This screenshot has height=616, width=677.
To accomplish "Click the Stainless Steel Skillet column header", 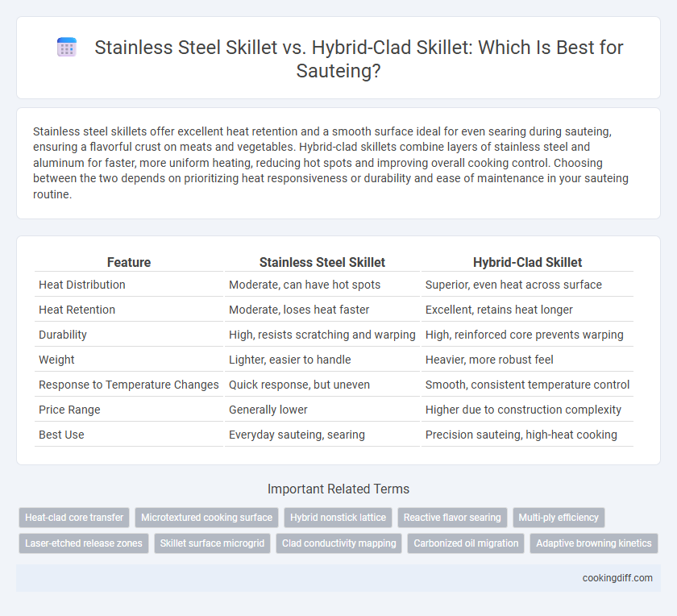I will 322,262.
